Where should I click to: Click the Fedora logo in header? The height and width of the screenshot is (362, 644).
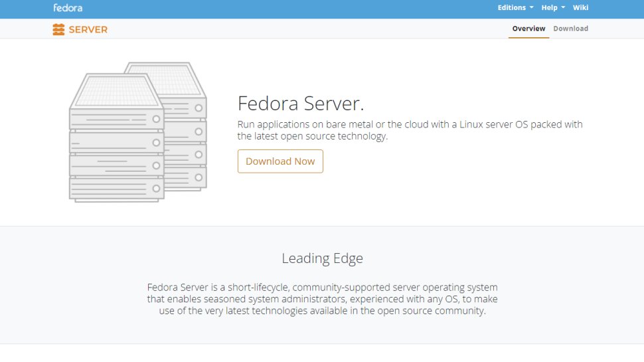coord(68,8)
